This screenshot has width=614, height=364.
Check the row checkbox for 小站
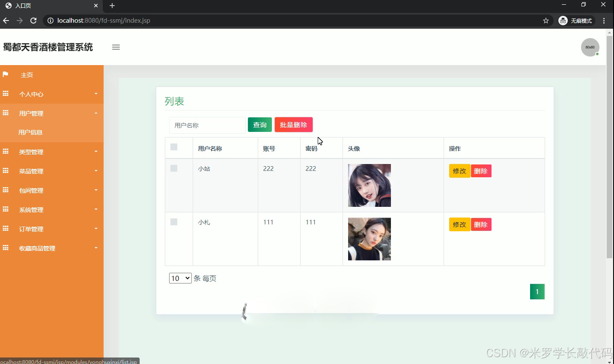click(174, 168)
